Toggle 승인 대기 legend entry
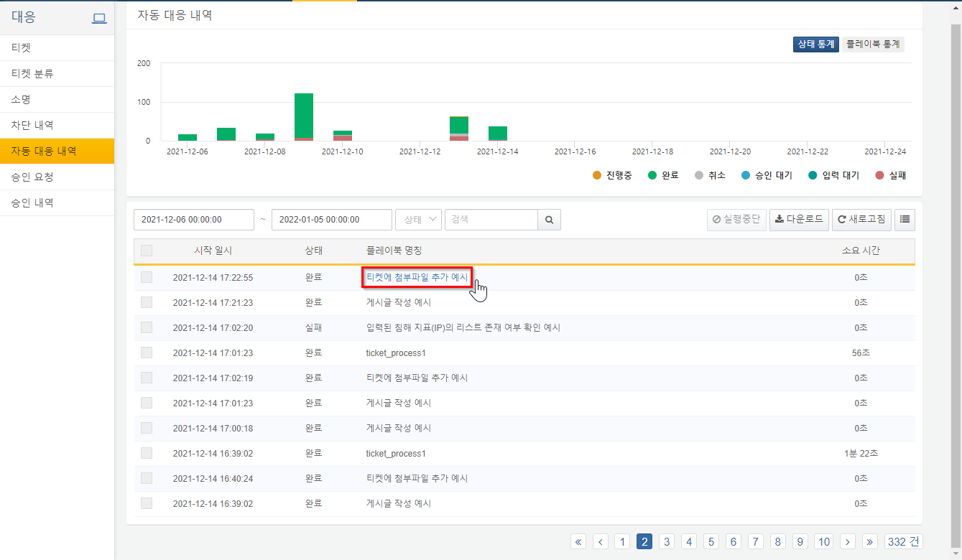Screen dimensions: 962x560 pyautogui.click(x=767, y=175)
